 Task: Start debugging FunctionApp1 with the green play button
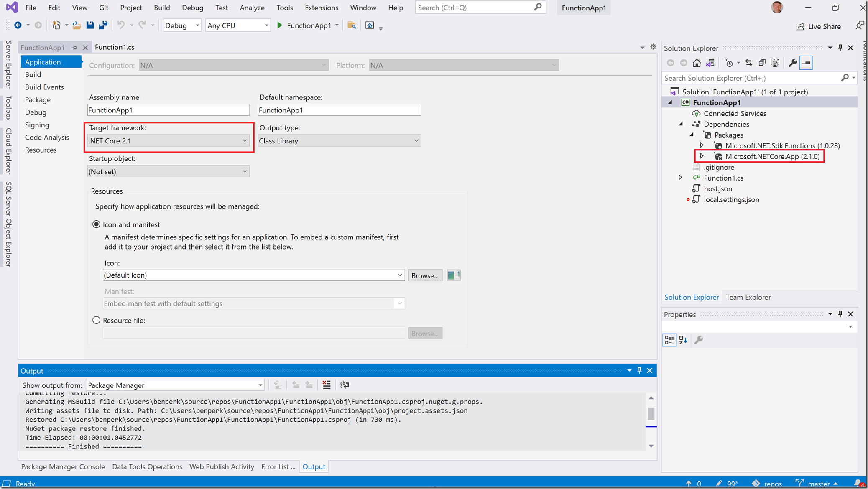[x=280, y=25]
